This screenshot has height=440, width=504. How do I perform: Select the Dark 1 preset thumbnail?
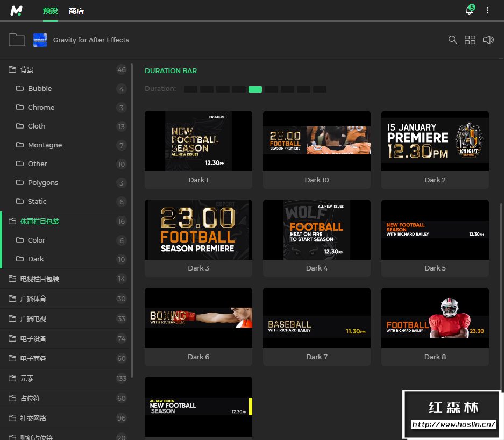tap(198, 141)
